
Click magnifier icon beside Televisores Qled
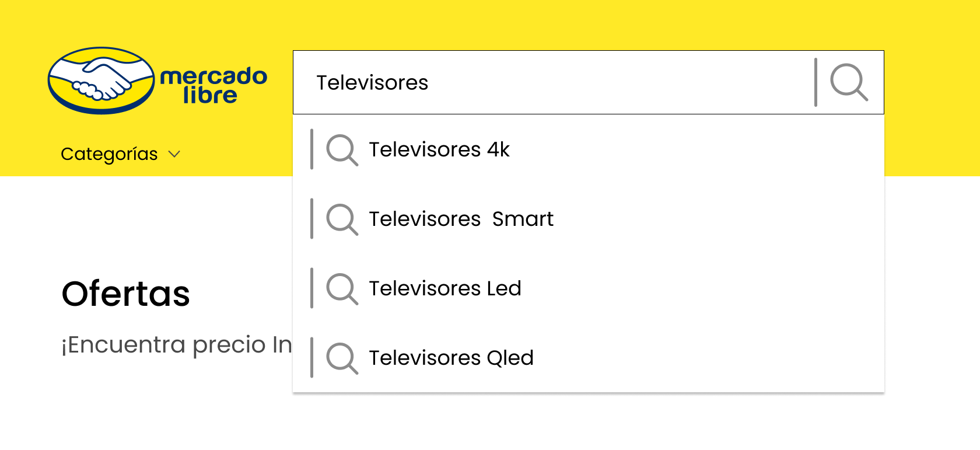tap(342, 358)
